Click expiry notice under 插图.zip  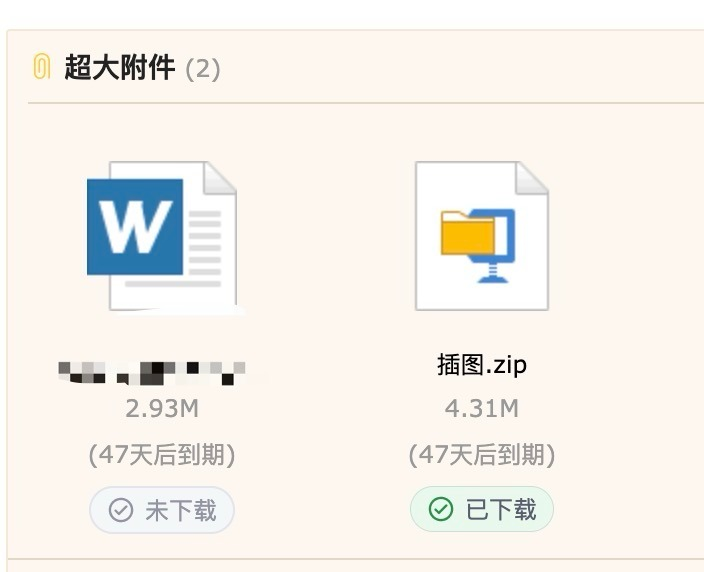[x=481, y=455]
